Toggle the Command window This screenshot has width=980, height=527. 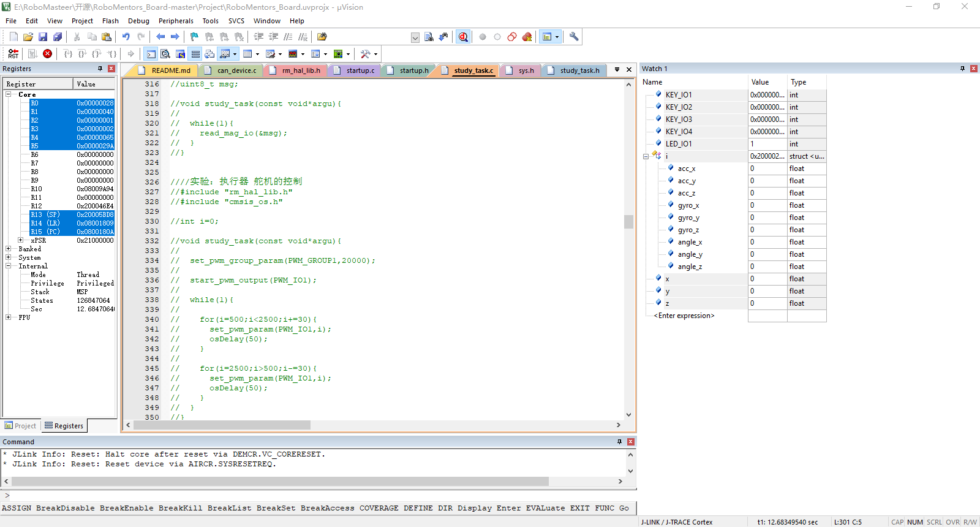[x=151, y=54]
